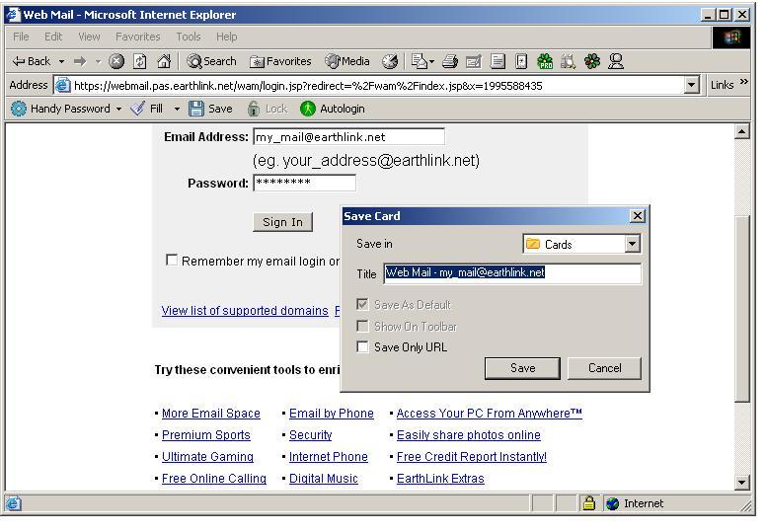Click the icon between the two green flower icons

(569, 61)
